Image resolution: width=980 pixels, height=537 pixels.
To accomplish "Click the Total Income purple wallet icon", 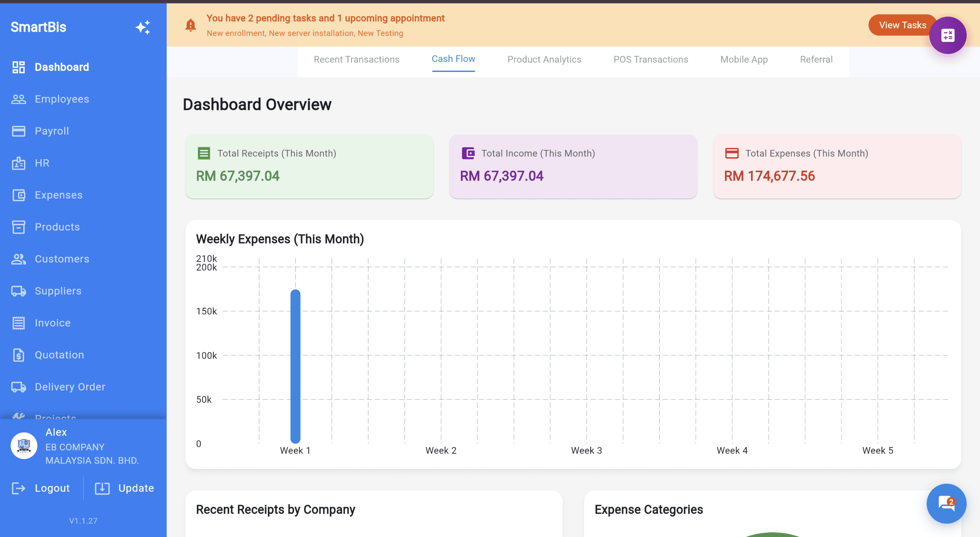I will (x=468, y=153).
